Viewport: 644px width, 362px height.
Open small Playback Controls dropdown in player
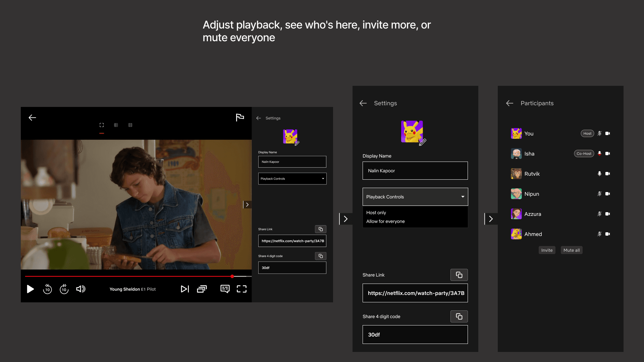292,179
